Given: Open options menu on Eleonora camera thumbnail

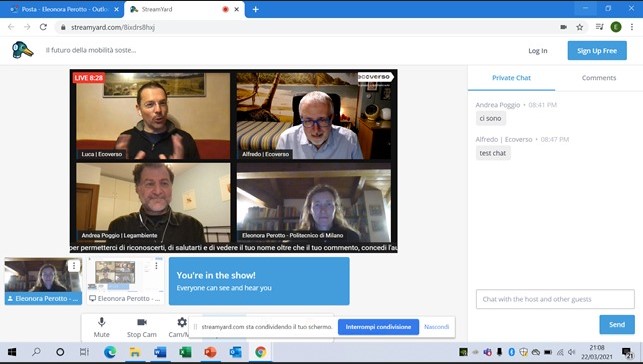Looking at the screenshot, I should (74, 266).
